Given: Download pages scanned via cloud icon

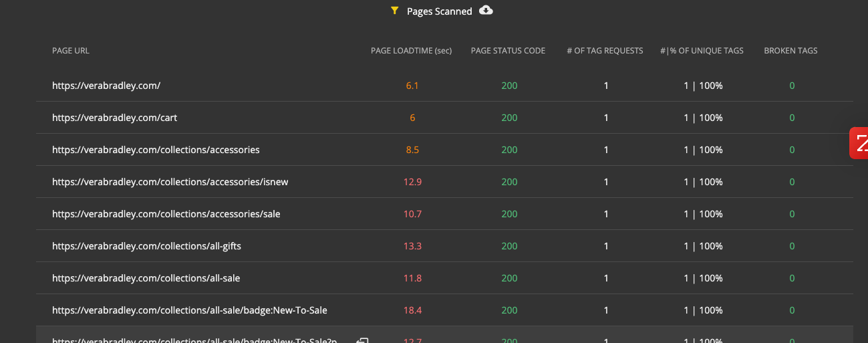Looking at the screenshot, I should click(486, 10).
